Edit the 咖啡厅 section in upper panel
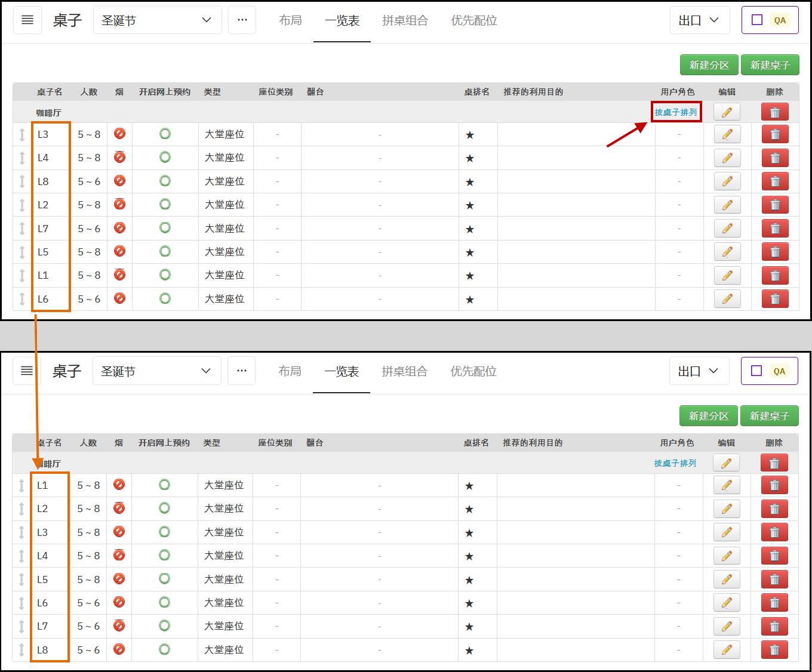The width and height of the screenshot is (812, 672). (727, 112)
